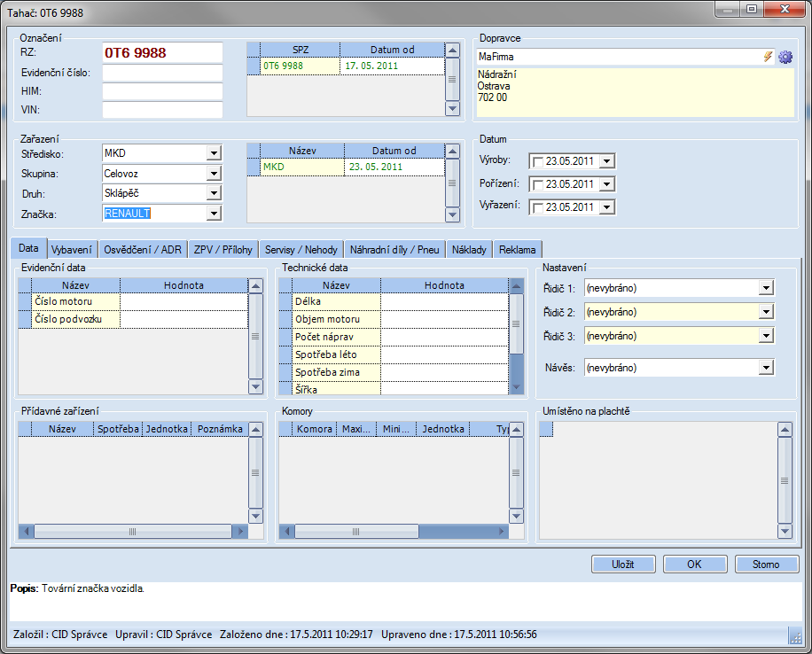Expand the Výroby date picker
This screenshot has width=812, height=654.
[607, 161]
